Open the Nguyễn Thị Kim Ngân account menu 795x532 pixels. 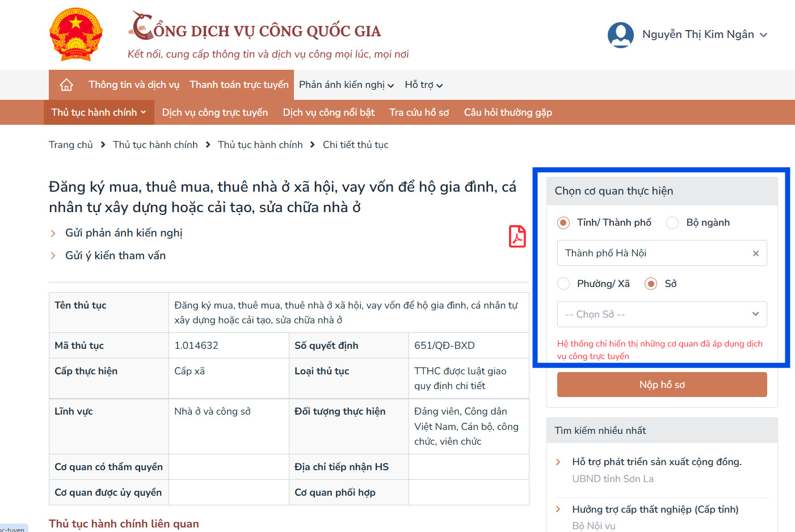tap(705, 35)
